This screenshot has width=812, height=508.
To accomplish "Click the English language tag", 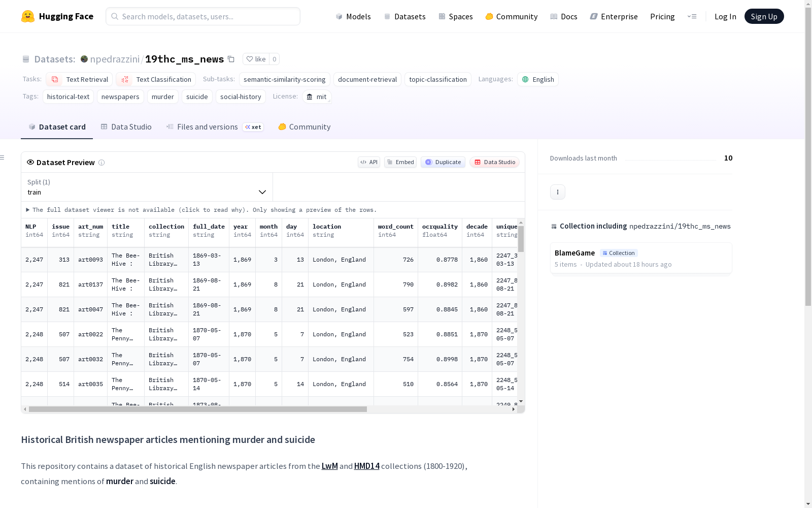I will pyautogui.click(x=538, y=79).
